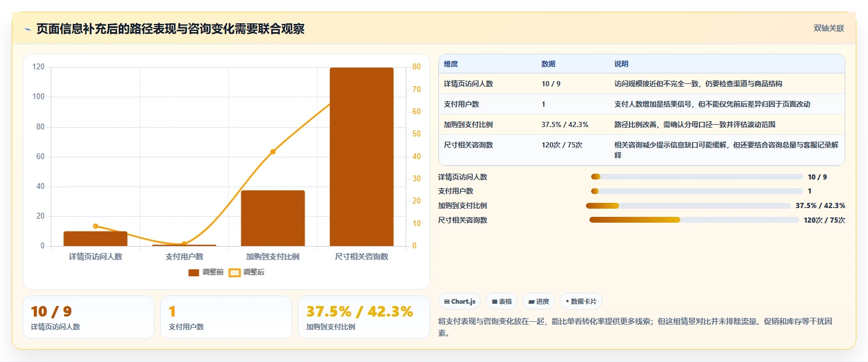Click description starting 路径比例改善
The width and height of the screenshot is (868, 362).
click(694, 125)
